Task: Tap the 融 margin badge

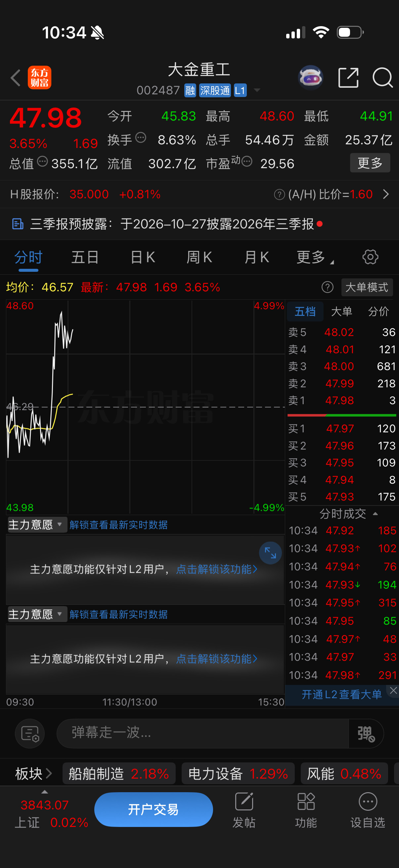Action: (x=190, y=90)
